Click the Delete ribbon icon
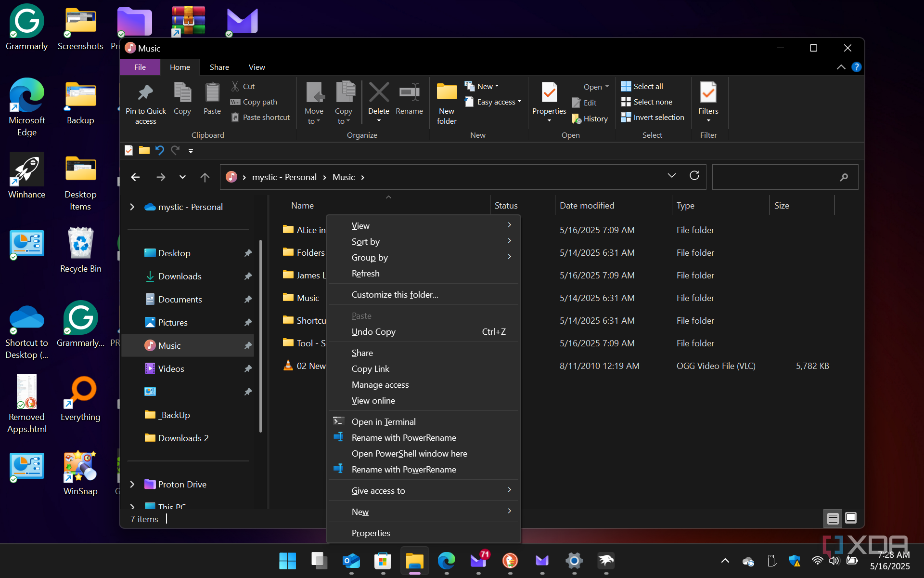Viewport: 924px width, 578px height. pos(379,92)
